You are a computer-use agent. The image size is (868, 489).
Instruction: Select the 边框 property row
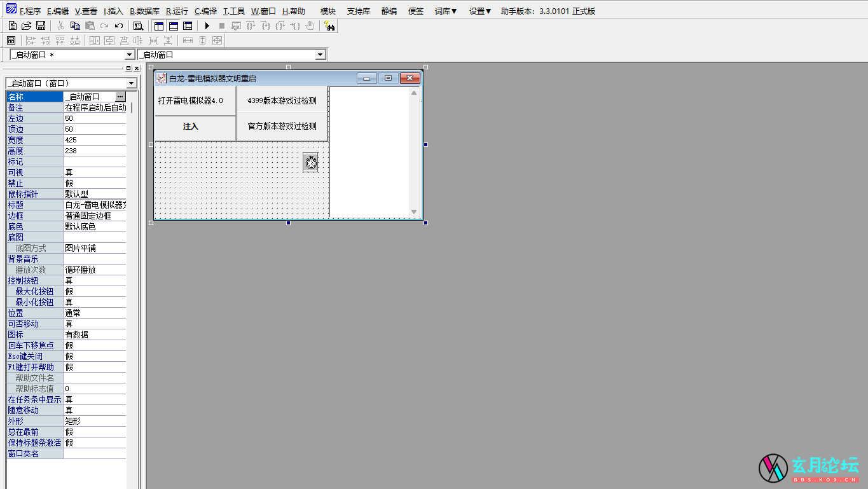pyautogui.click(x=66, y=216)
